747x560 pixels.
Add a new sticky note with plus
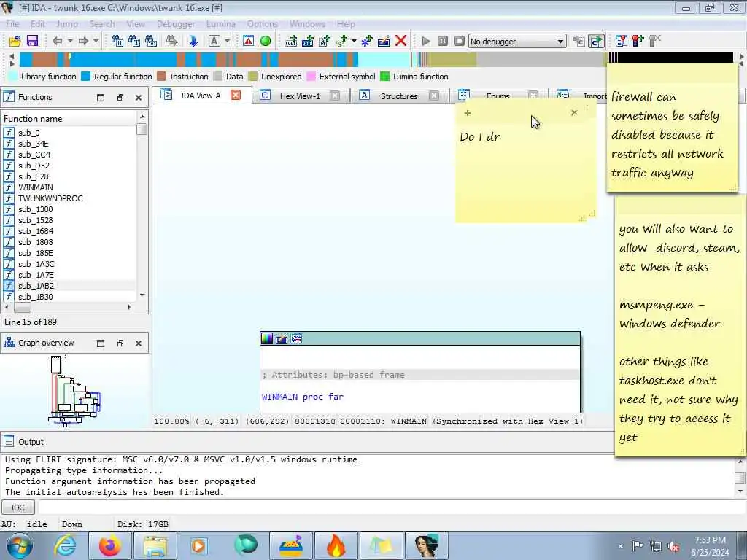tap(468, 113)
